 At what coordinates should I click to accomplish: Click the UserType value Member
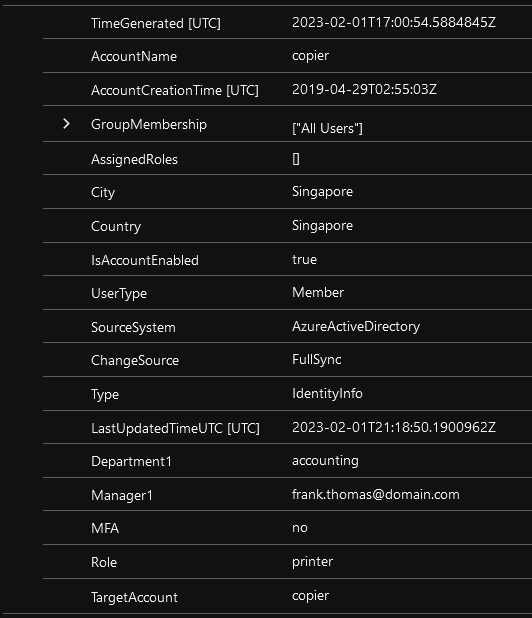[x=318, y=292]
